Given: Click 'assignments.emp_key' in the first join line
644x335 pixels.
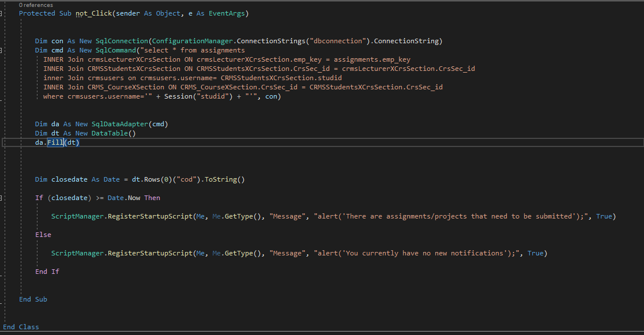Looking at the screenshot, I should pos(372,59).
